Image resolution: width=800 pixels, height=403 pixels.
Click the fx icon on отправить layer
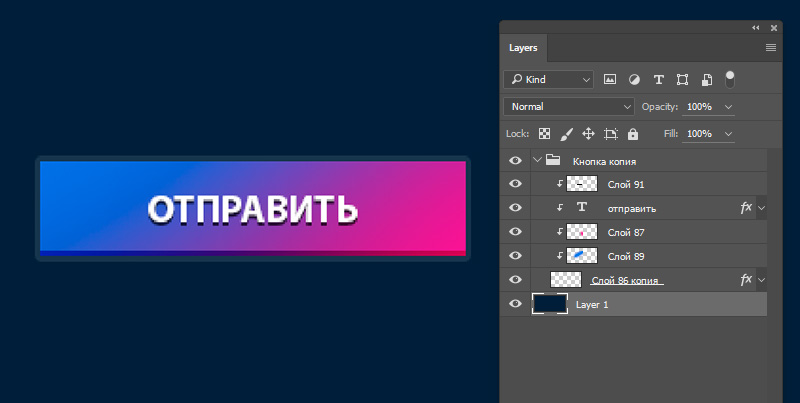(x=746, y=208)
